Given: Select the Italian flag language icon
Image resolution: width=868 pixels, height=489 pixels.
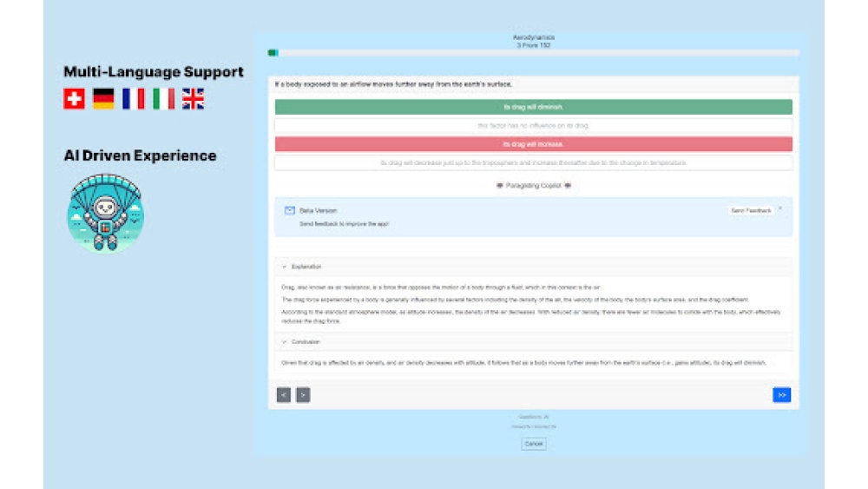Looking at the screenshot, I should pyautogui.click(x=163, y=99).
